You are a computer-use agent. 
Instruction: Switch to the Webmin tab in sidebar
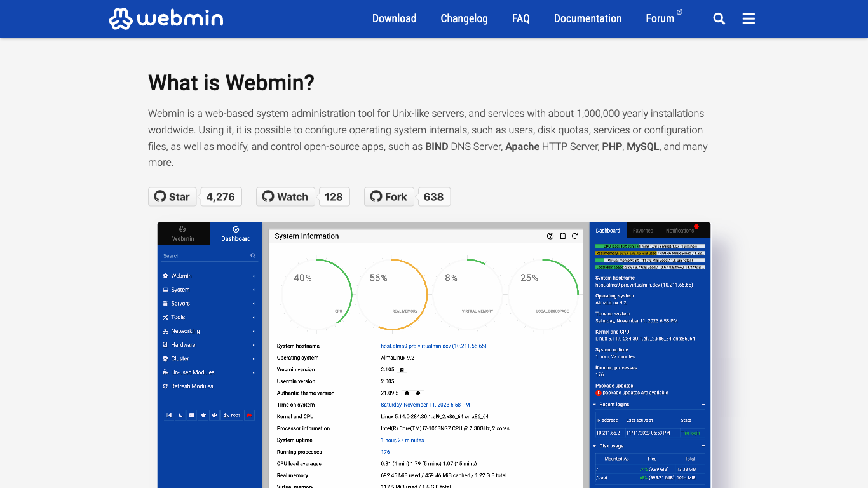pos(183,233)
